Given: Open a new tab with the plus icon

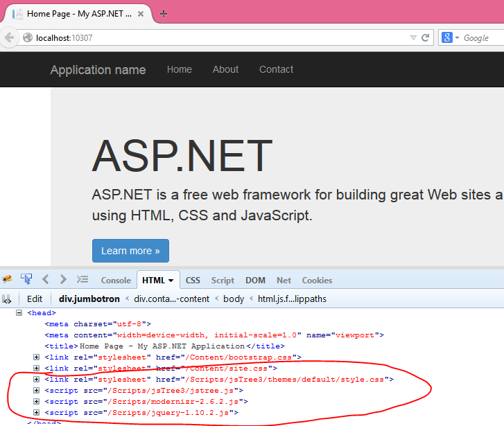Looking at the screenshot, I should [164, 14].
